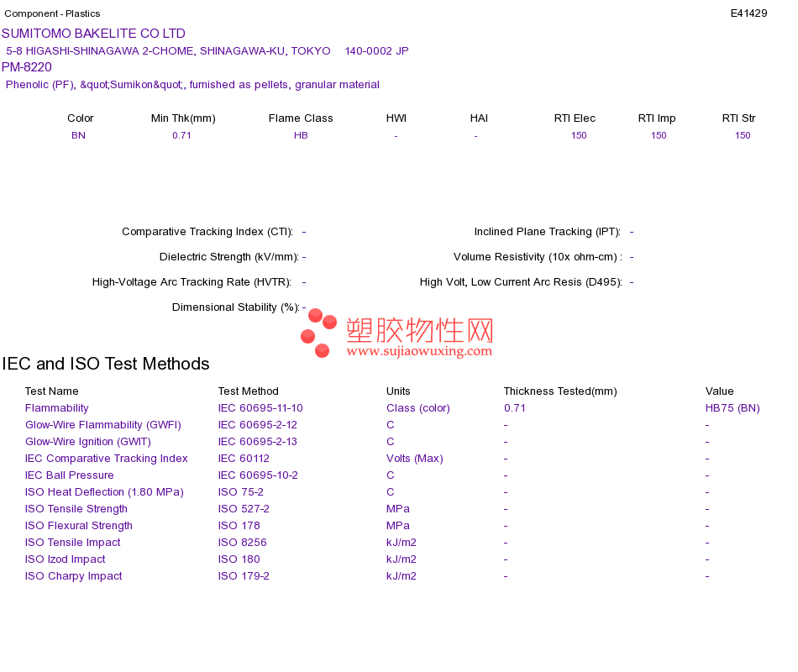Click the E41429 file number
This screenshot has height=672, width=798.
[748, 13]
